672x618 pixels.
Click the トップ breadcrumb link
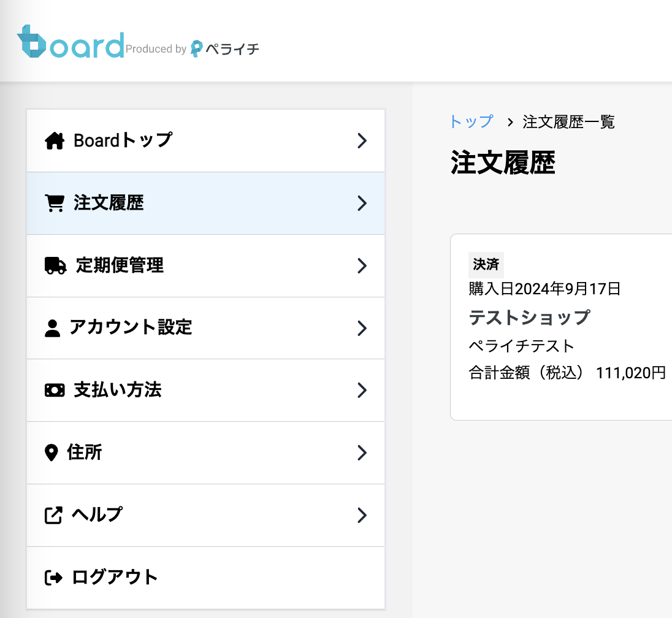pyautogui.click(x=471, y=121)
